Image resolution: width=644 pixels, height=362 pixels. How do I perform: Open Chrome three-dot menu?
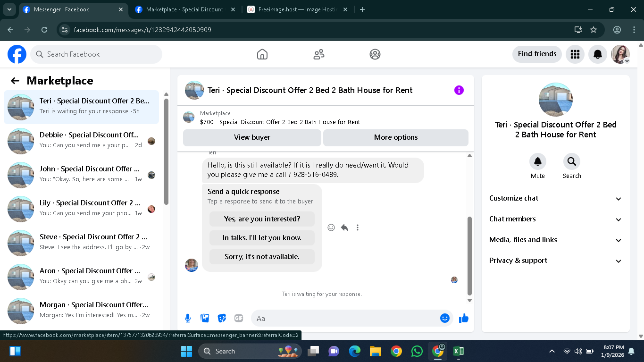coord(634,30)
